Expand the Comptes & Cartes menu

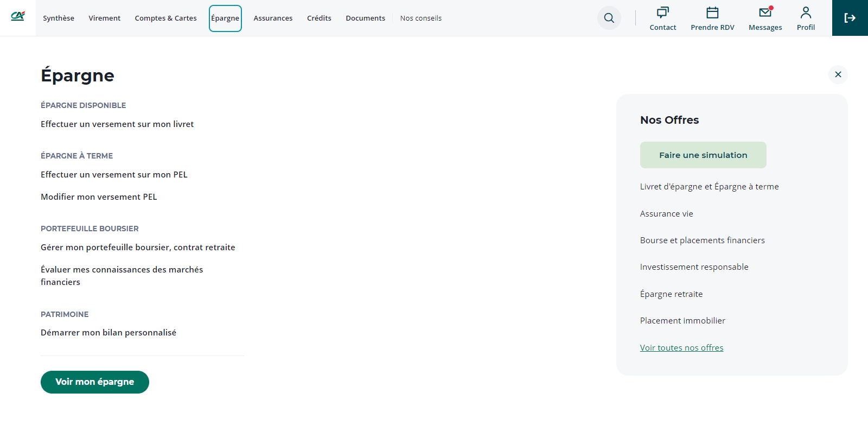165,18
